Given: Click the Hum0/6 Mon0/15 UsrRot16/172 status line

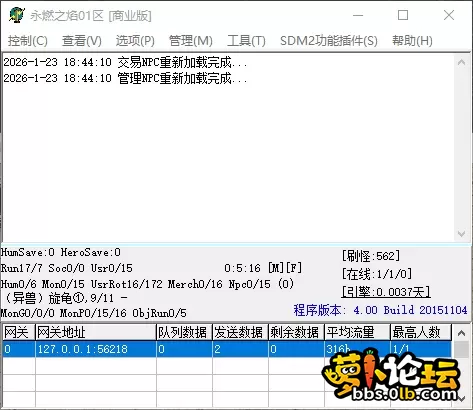Looking at the screenshot, I should coord(147,284).
